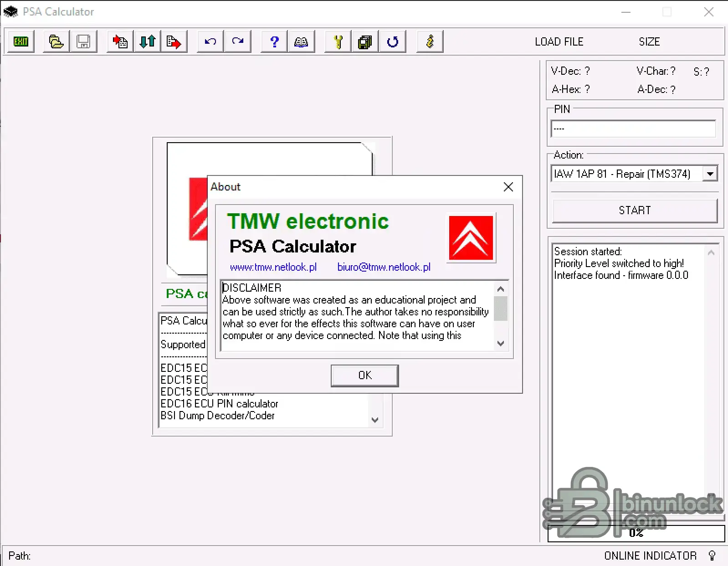Viewport: 728px width, 566px height.
Task: Click the "A-Hex: ?" value
Action: pos(571,89)
